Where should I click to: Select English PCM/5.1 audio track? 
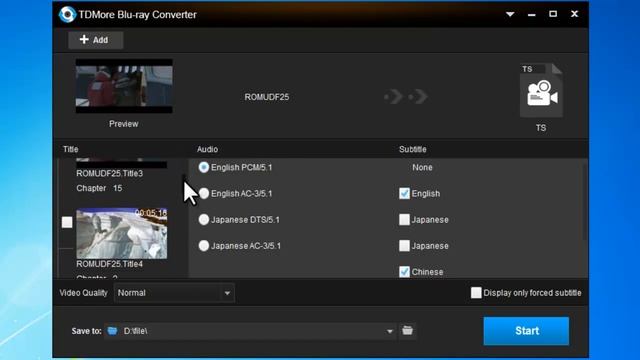[x=204, y=167]
